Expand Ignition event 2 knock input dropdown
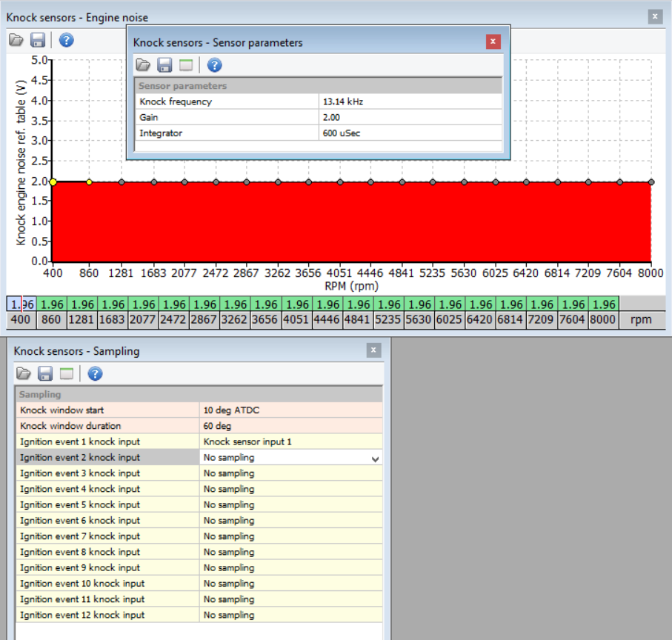Screen dimensions: 672x640 click(375, 459)
